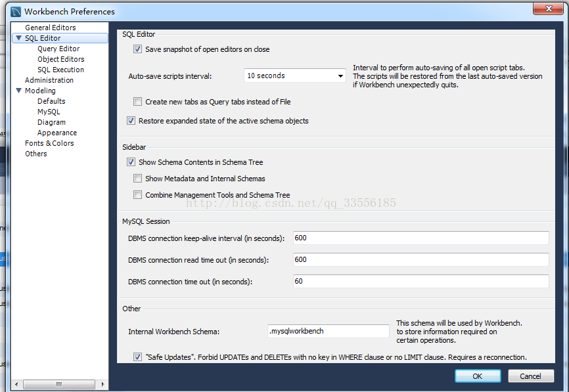Click the Workbench dolphin icon in title bar

tap(16, 12)
